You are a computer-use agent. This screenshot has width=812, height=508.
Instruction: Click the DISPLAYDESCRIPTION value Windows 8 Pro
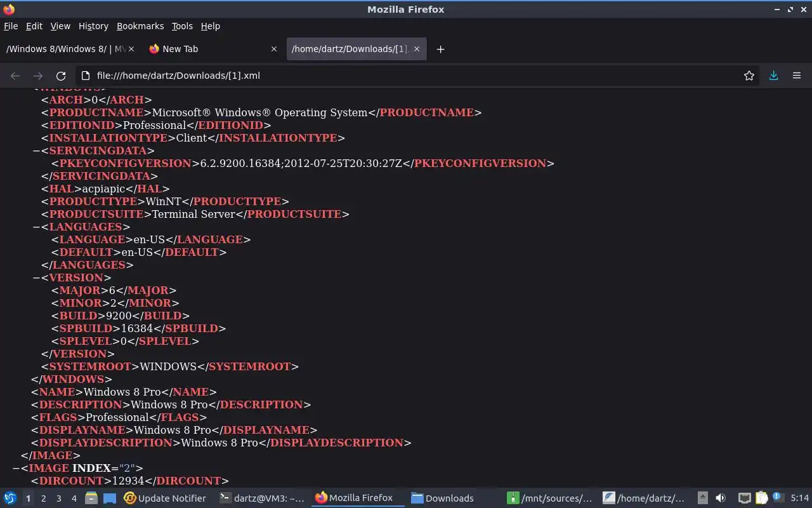[219, 443]
